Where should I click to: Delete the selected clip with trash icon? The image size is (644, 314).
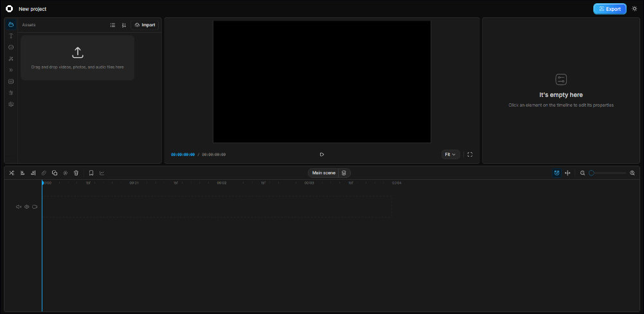coord(76,173)
